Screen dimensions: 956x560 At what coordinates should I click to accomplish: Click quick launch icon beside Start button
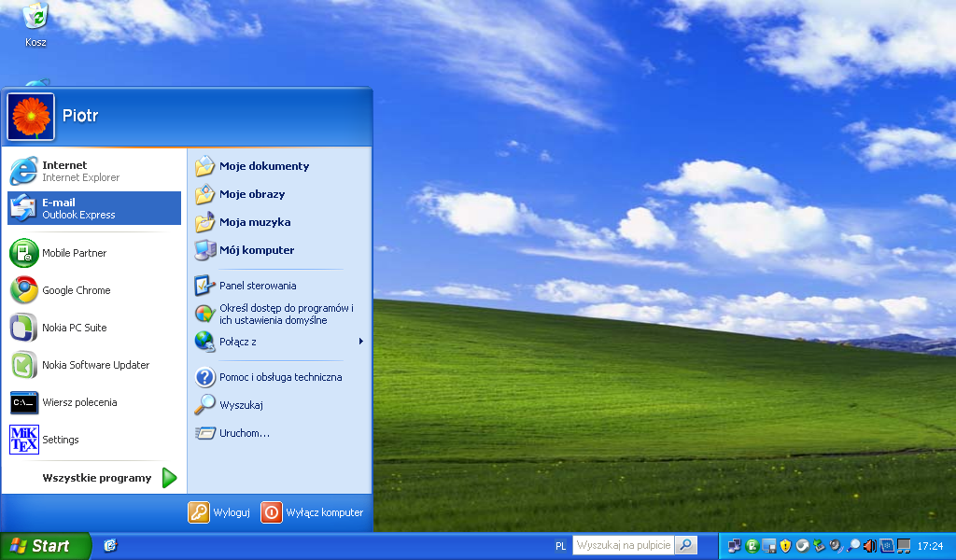[x=110, y=546]
